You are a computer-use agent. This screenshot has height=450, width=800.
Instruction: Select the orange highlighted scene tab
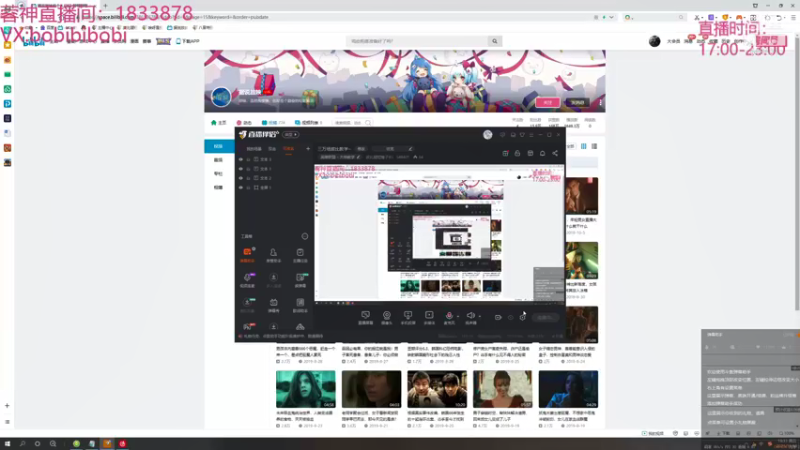[289, 149]
